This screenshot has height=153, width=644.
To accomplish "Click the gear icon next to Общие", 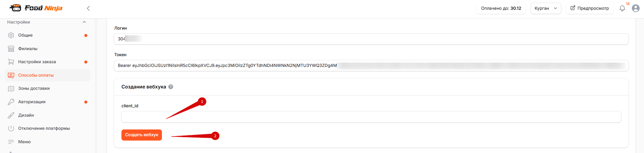I will (x=11, y=35).
